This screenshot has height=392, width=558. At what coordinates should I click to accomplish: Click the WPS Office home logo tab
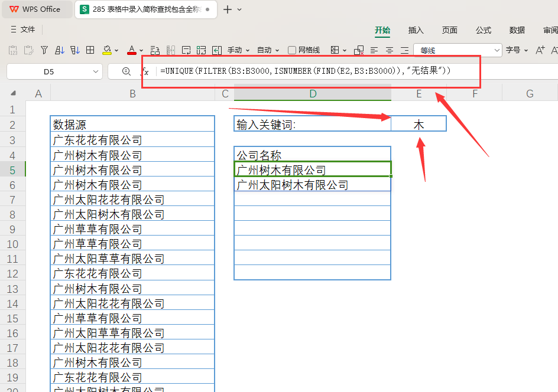pyautogui.click(x=37, y=9)
